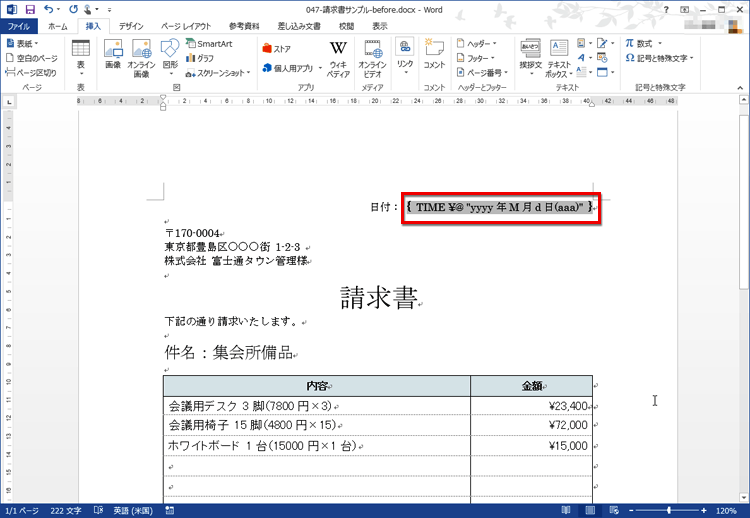Toggle the ruler tab selector
The image size is (750, 518).
[x=9, y=102]
